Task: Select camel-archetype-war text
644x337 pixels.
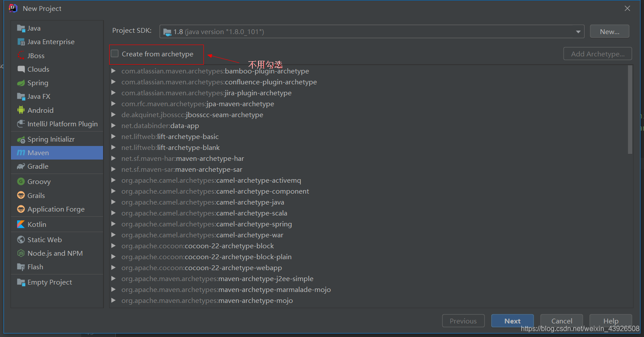Action: point(250,235)
